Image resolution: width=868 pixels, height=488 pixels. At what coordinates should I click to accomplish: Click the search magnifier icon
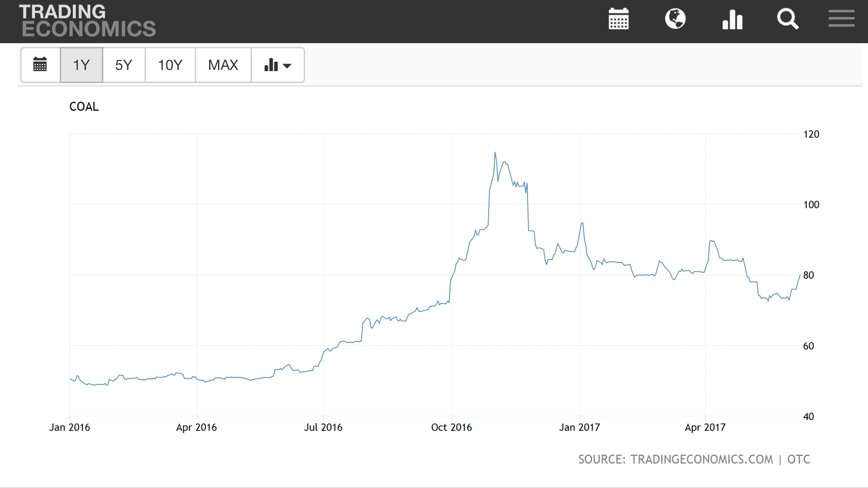click(x=787, y=19)
